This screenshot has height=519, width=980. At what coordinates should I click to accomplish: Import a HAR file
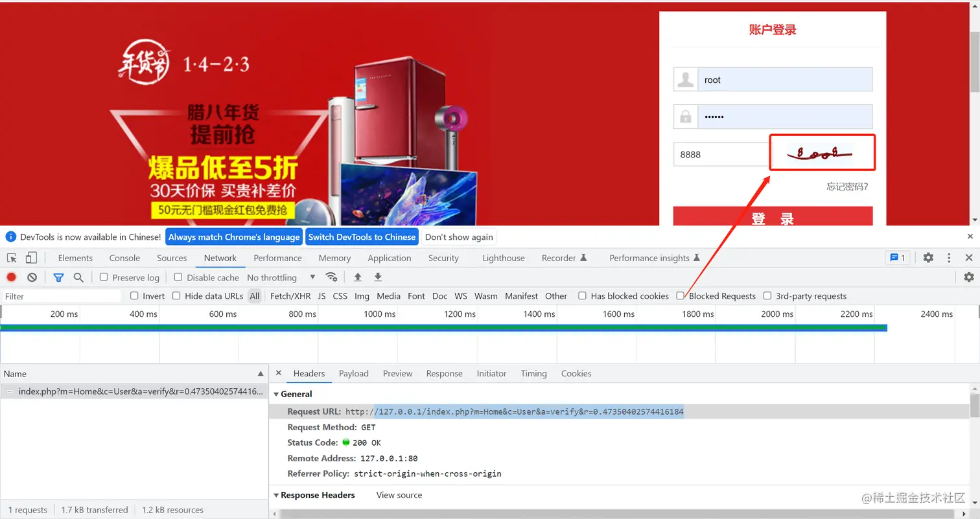tap(357, 277)
